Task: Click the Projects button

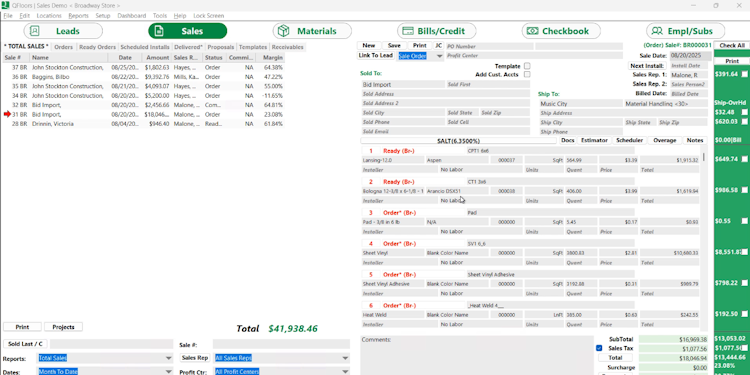Action: pyautogui.click(x=63, y=327)
